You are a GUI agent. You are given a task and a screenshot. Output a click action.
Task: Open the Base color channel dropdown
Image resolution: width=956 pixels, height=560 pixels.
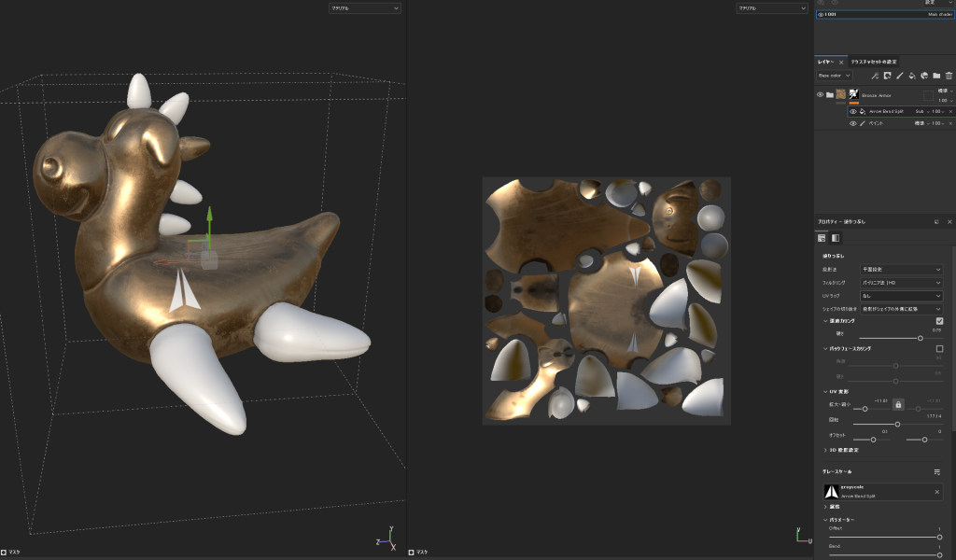834,76
